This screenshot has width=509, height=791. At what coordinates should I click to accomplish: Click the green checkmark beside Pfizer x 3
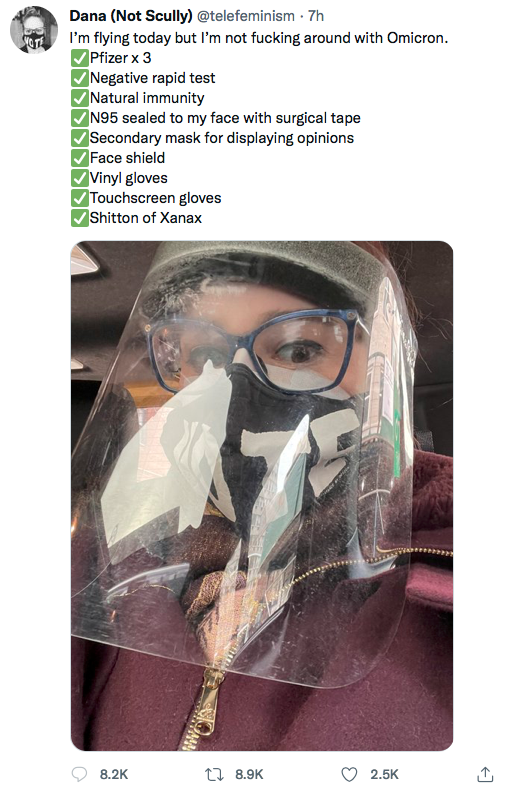tap(80, 59)
